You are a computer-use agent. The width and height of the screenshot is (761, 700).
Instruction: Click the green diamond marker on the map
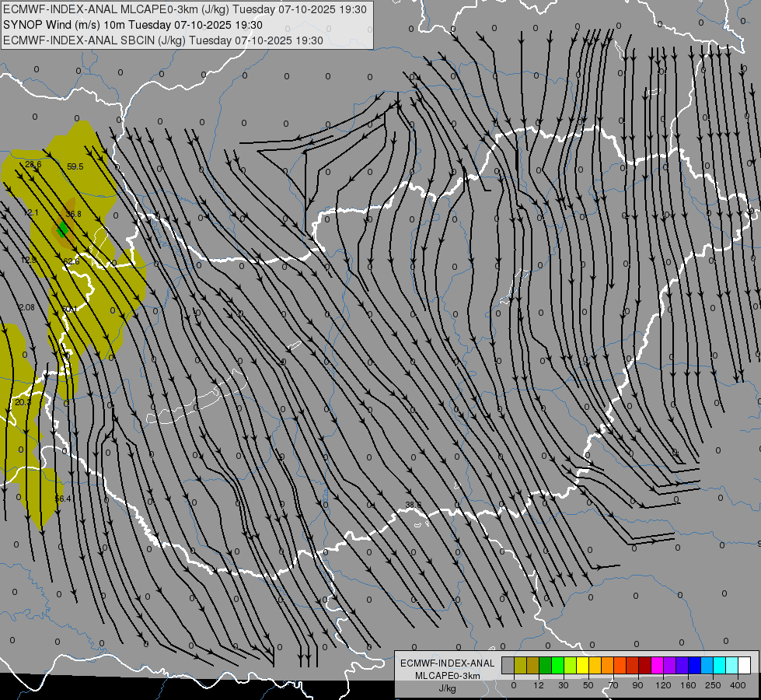click(x=62, y=229)
